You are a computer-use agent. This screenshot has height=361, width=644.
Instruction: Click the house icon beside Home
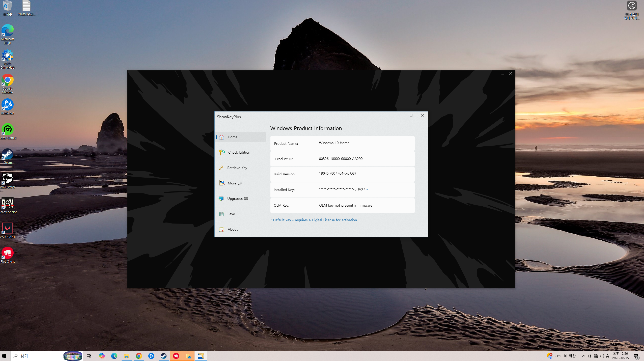[x=221, y=137]
